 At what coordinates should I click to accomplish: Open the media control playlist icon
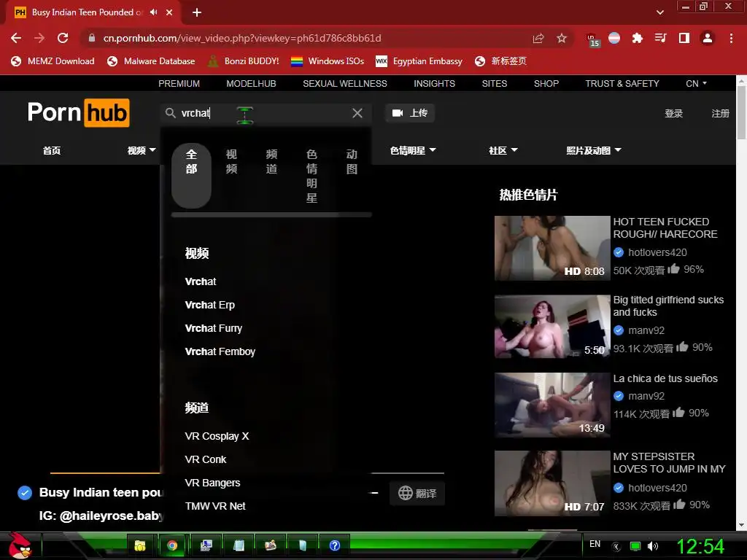661,38
